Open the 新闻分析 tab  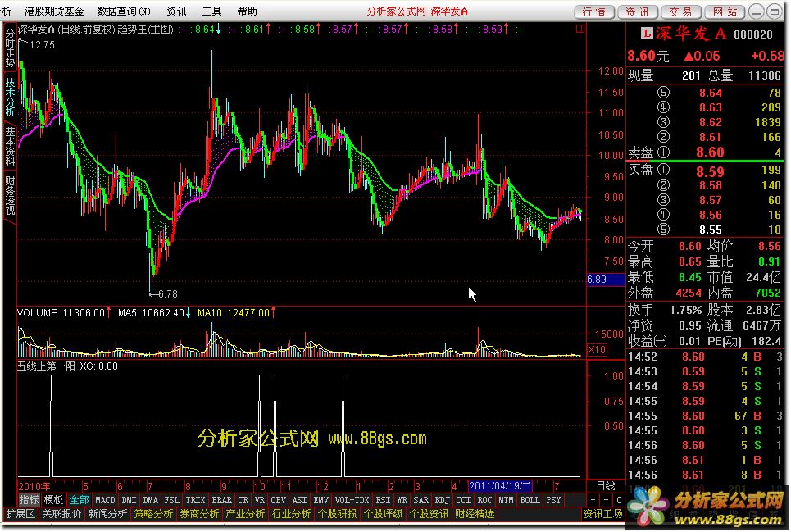click(x=107, y=514)
